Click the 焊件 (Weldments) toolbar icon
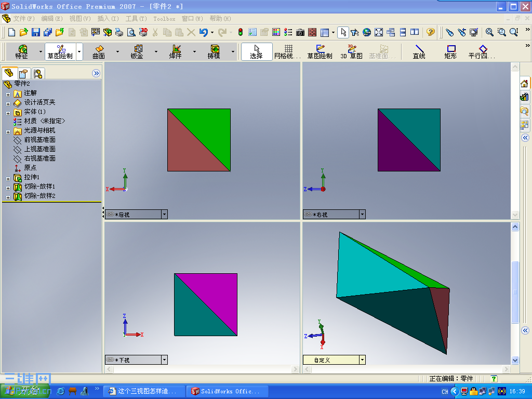 pyautogui.click(x=175, y=52)
